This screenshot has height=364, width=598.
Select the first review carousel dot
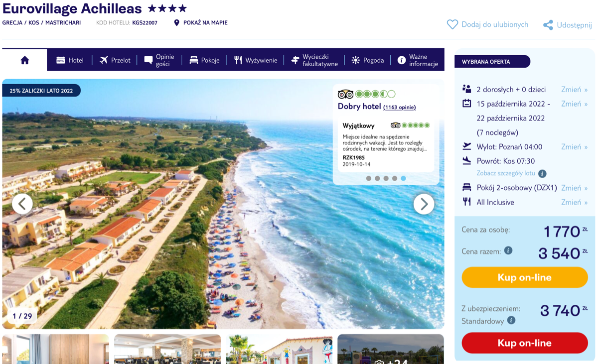pyautogui.click(x=369, y=178)
